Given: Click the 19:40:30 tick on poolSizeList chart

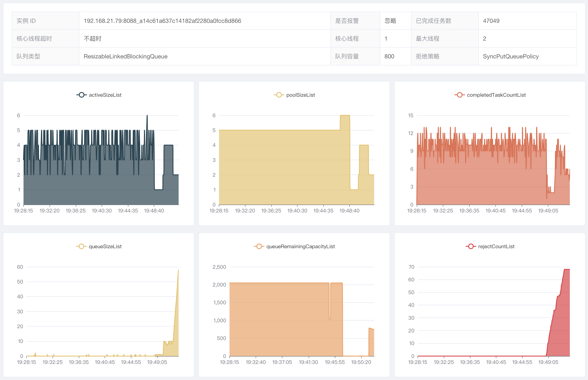Looking at the screenshot, I should coord(297,211).
